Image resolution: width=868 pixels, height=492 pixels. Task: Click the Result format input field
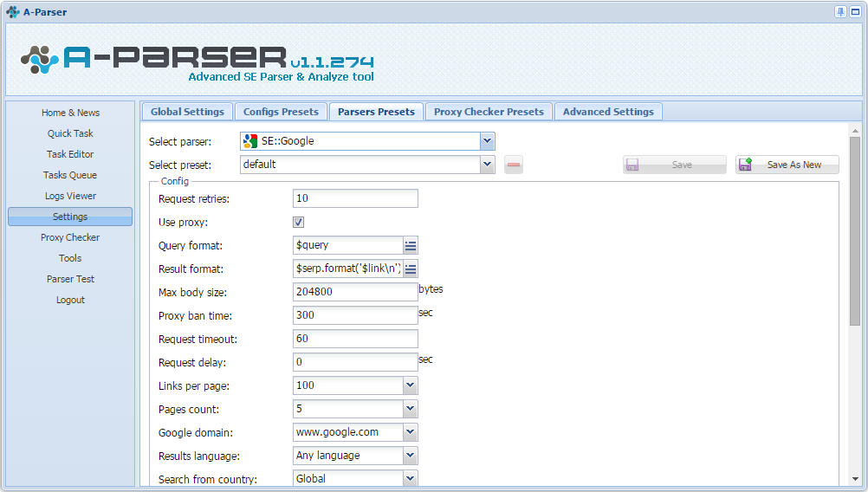347,269
